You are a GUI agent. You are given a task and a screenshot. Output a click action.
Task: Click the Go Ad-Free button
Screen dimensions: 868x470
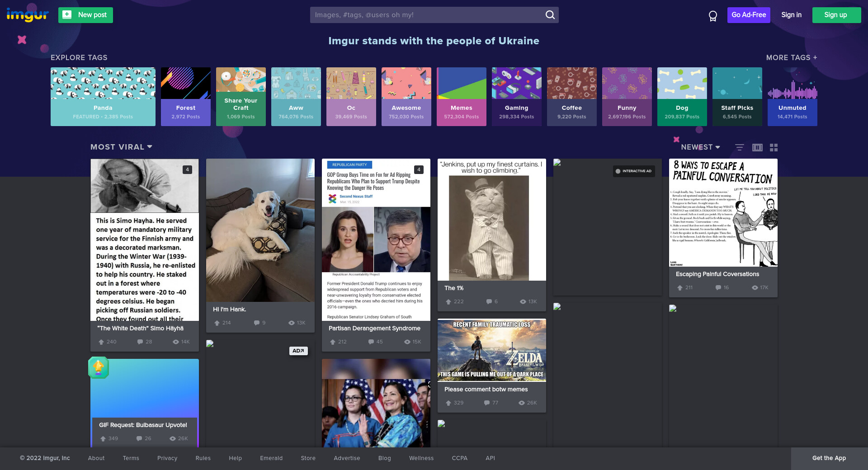(749, 15)
